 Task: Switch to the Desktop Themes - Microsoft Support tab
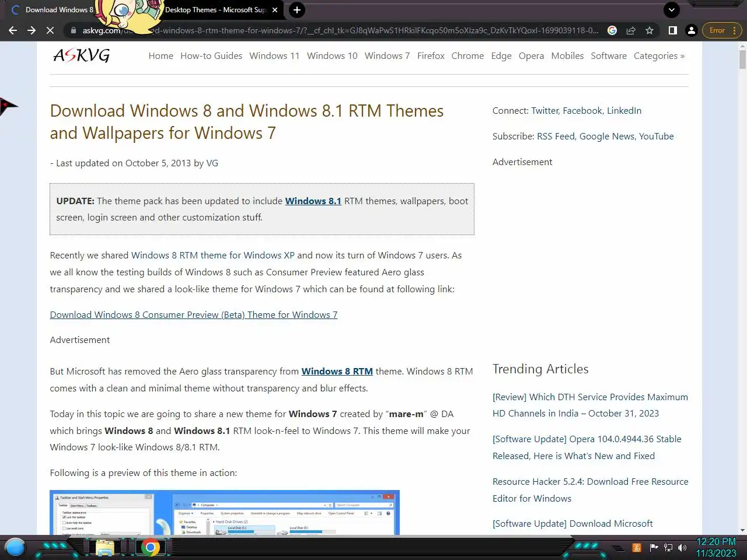coord(216,10)
